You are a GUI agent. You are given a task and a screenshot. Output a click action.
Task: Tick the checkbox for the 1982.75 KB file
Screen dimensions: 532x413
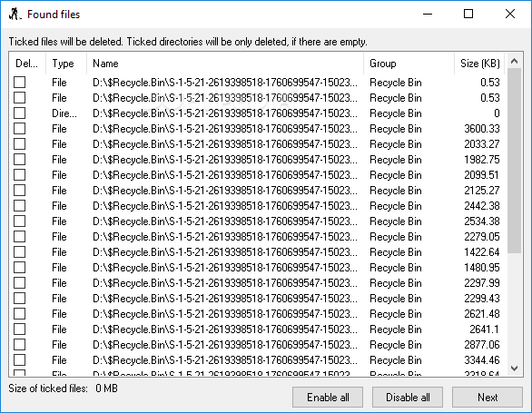tap(19, 160)
